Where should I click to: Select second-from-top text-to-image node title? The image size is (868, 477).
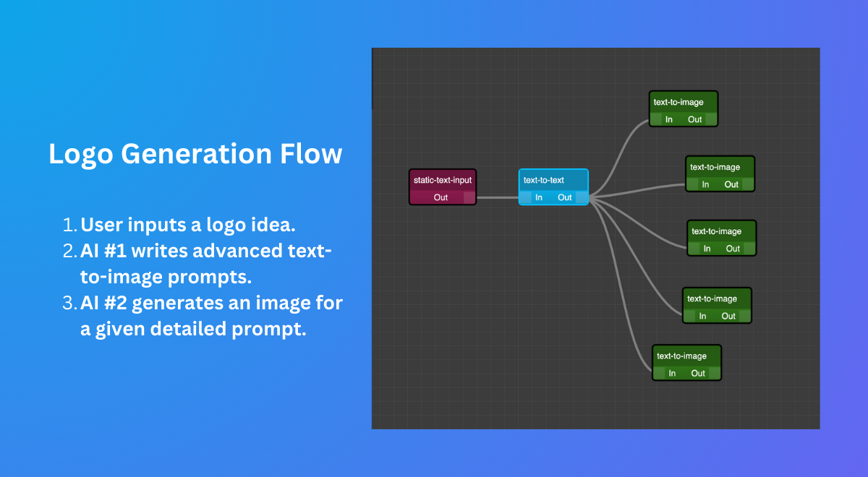pos(715,167)
